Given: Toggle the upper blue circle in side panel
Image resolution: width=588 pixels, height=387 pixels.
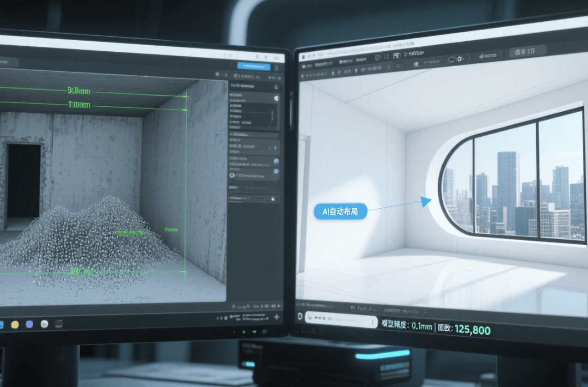Looking at the screenshot, I should 276,161.
